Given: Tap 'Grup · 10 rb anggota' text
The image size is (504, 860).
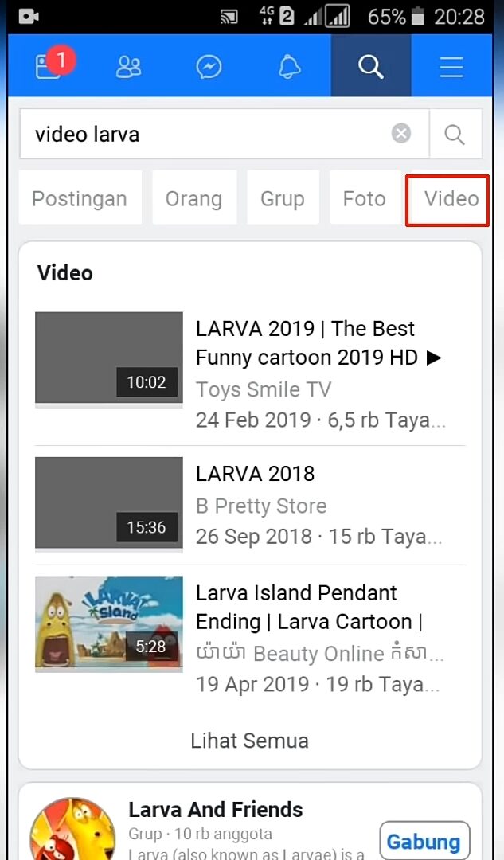Looking at the screenshot, I should click(x=200, y=835).
